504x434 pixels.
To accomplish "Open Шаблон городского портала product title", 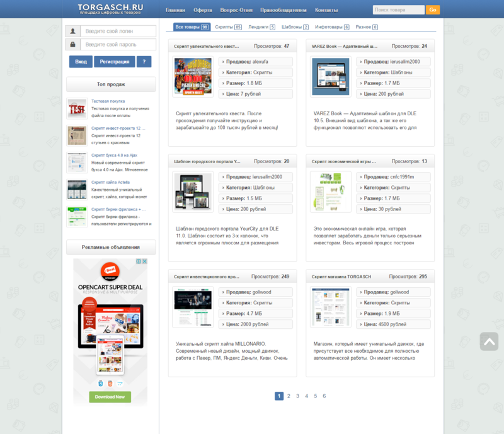I will [207, 161].
